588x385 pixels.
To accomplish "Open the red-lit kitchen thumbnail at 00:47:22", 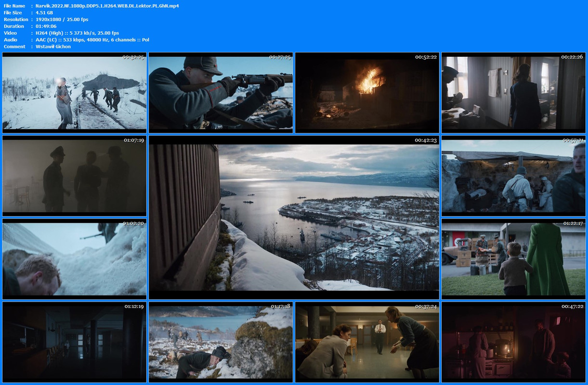I will click(513, 342).
